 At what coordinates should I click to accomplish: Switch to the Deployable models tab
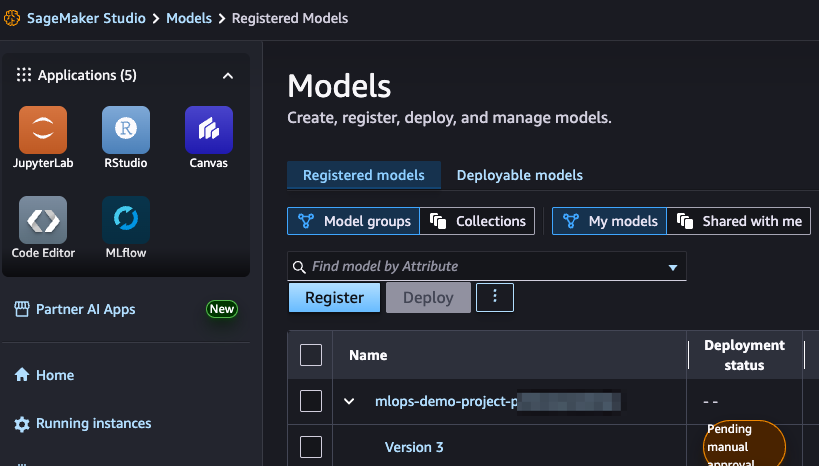click(x=520, y=175)
